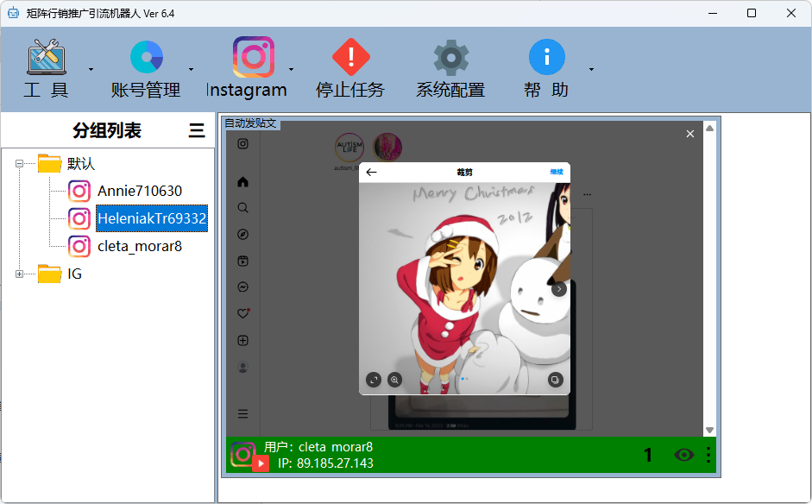Select account cleta_morar8
The image size is (812, 504).
pos(140,246)
